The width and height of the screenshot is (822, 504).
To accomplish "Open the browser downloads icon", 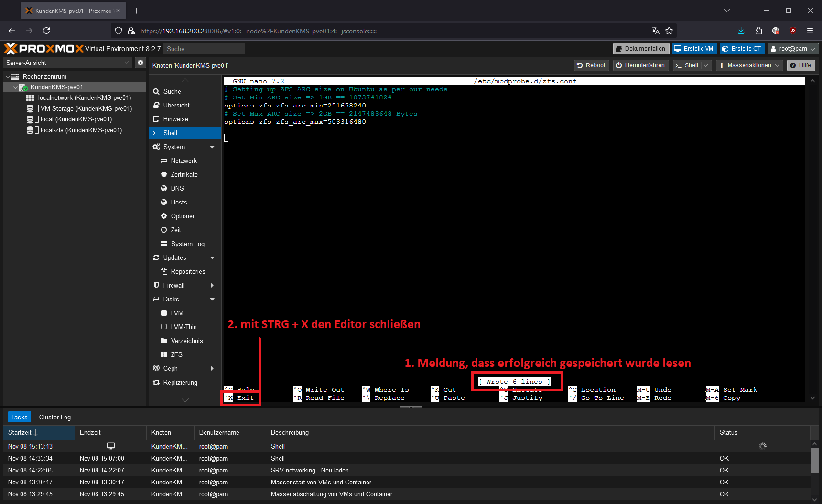I will tap(741, 31).
